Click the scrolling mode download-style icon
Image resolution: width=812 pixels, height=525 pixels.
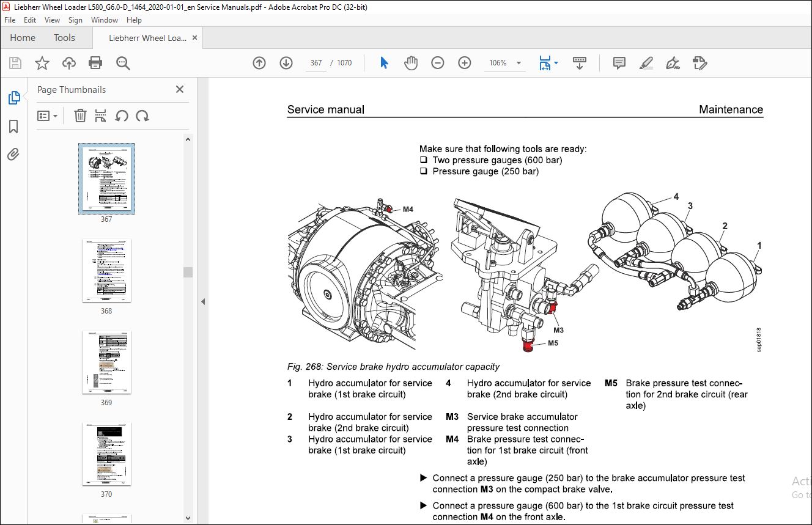[x=579, y=63]
